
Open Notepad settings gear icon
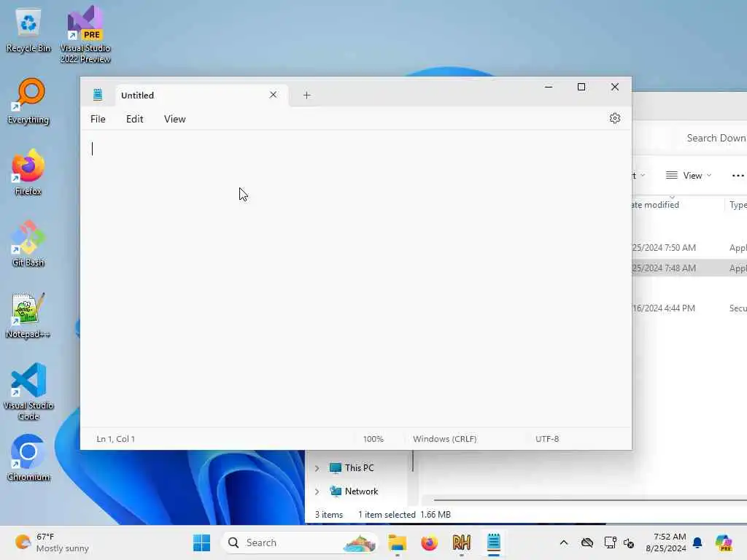tap(614, 118)
